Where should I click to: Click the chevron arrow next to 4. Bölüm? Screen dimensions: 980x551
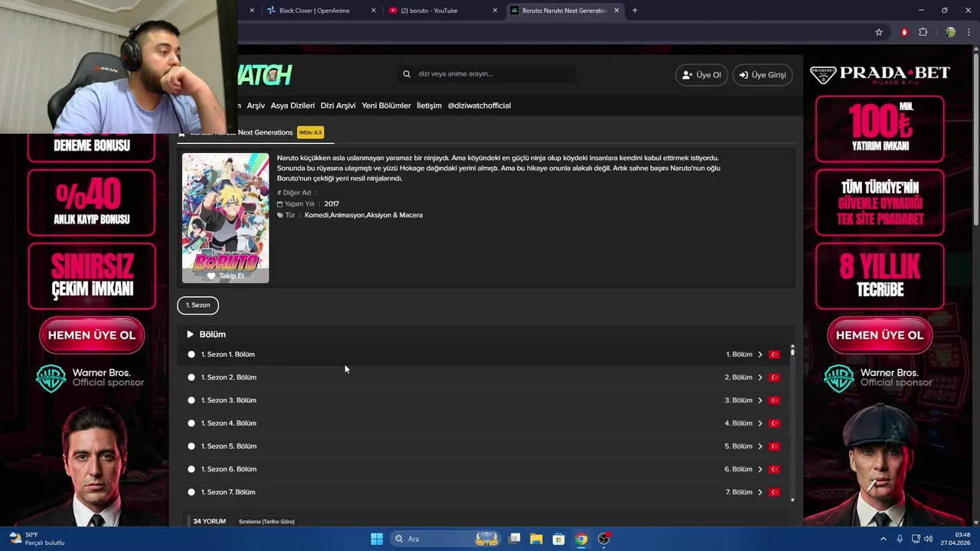pyautogui.click(x=760, y=423)
